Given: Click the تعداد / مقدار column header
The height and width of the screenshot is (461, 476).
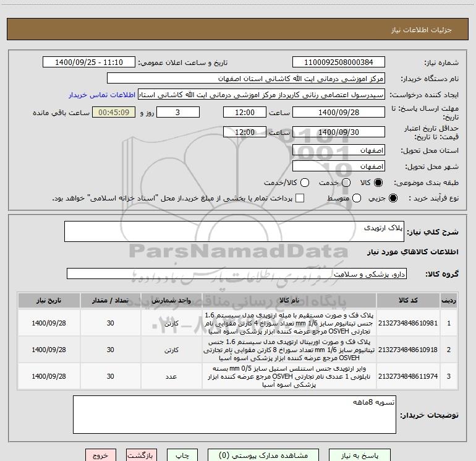Looking at the screenshot, I should tap(110, 300).
